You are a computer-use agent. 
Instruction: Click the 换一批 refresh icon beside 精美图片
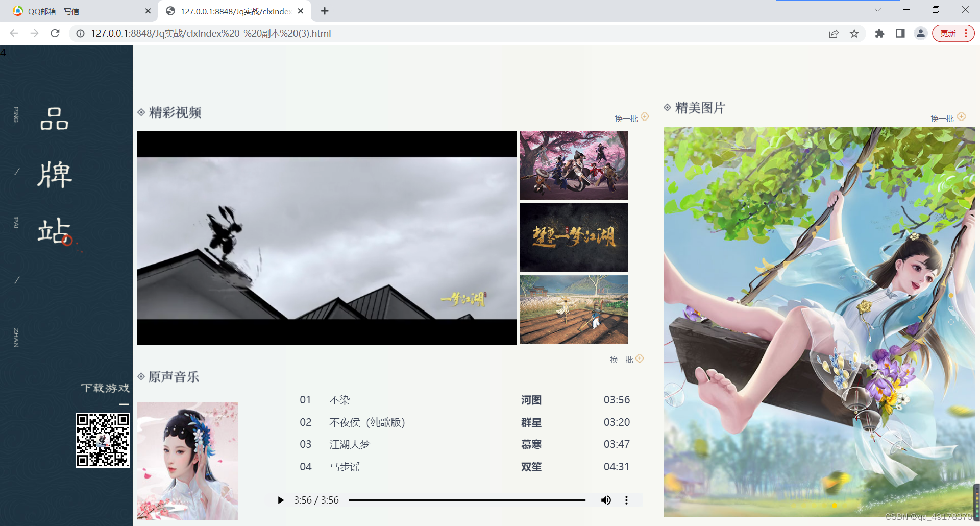962,117
